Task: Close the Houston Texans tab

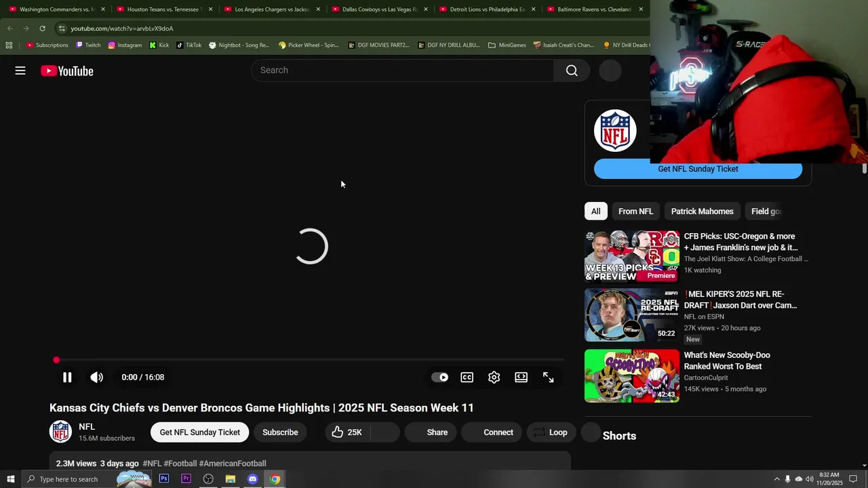Action: (x=210, y=9)
